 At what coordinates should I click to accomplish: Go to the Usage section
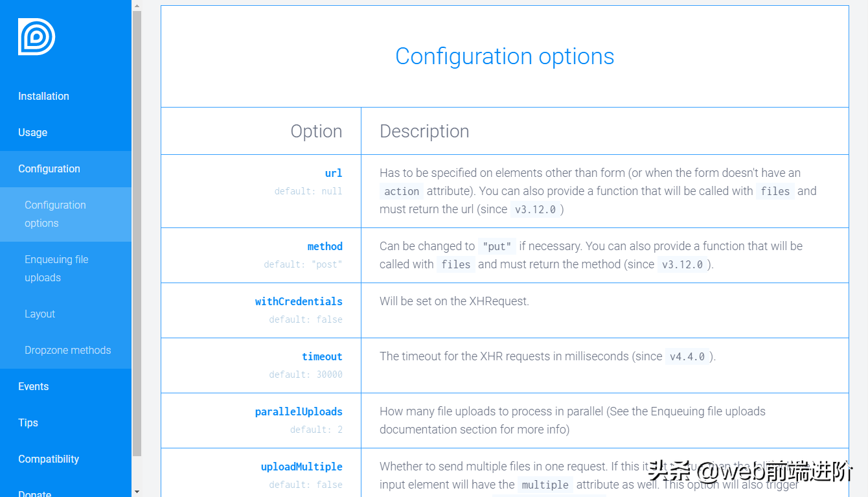[32, 132]
